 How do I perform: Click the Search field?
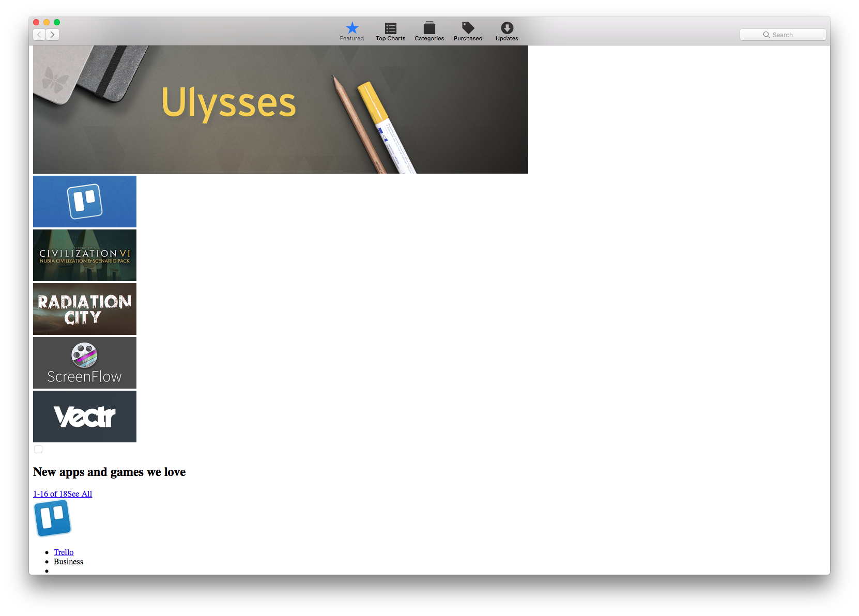tap(783, 35)
